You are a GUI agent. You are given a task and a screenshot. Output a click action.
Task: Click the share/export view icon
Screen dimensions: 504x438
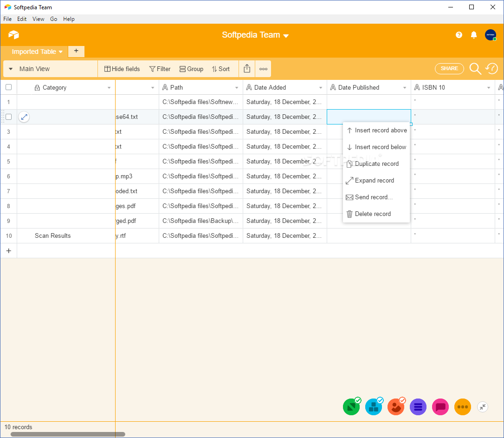(x=246, y=68)
